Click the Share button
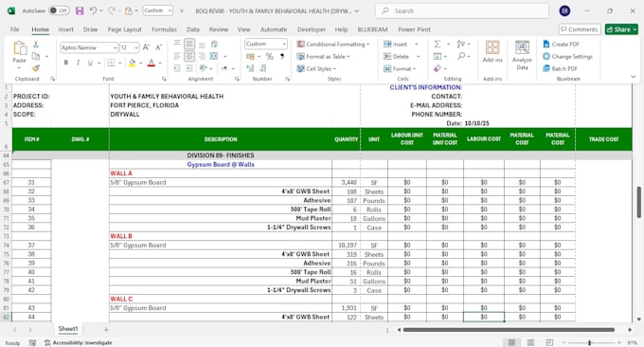 pos(621,29)
